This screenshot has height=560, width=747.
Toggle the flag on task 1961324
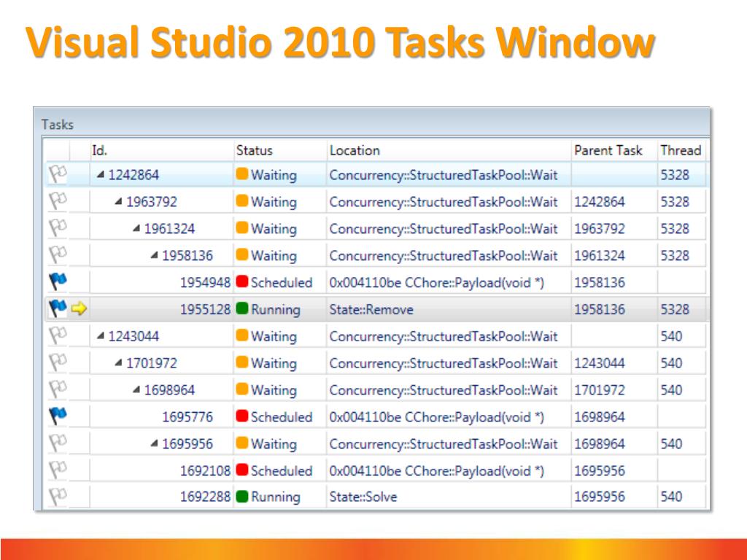pos(58,228)
